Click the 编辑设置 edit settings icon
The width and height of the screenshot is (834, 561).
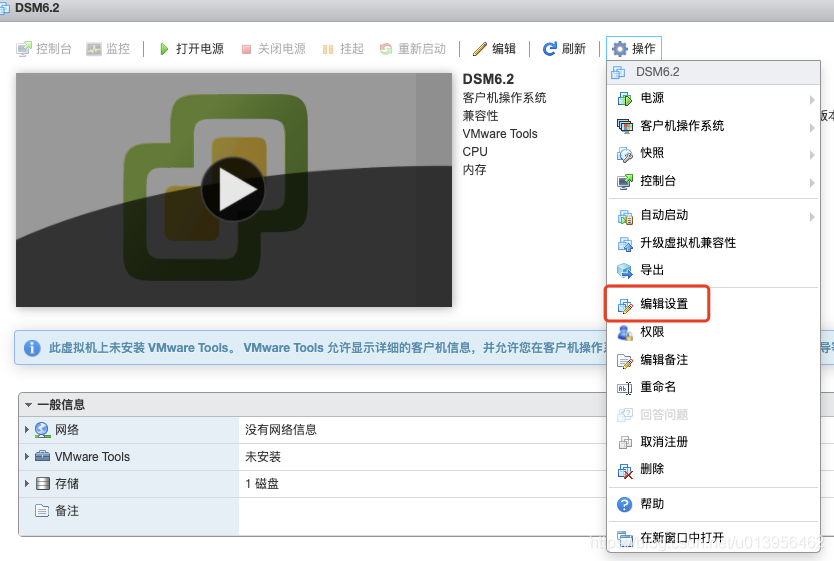625,305
